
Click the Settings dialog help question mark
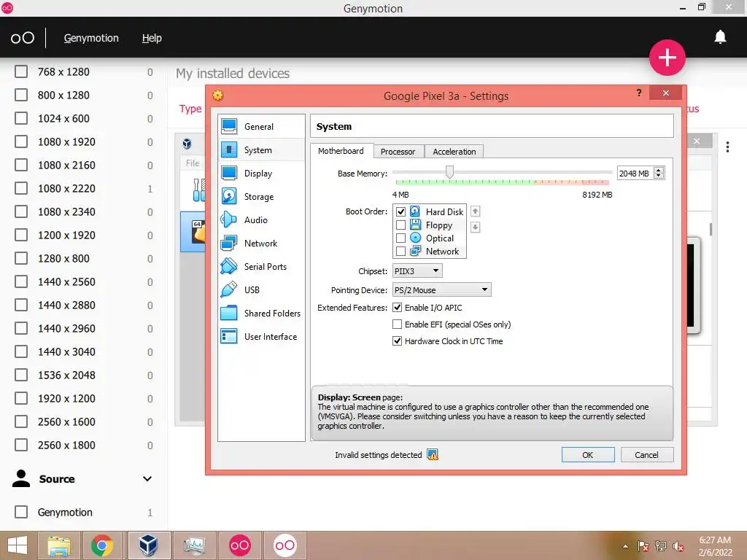639,93
